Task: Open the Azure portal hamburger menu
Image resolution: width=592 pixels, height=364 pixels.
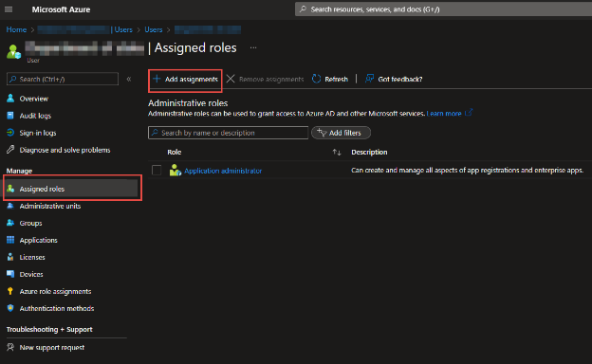Action: click(x=9, y=9)
